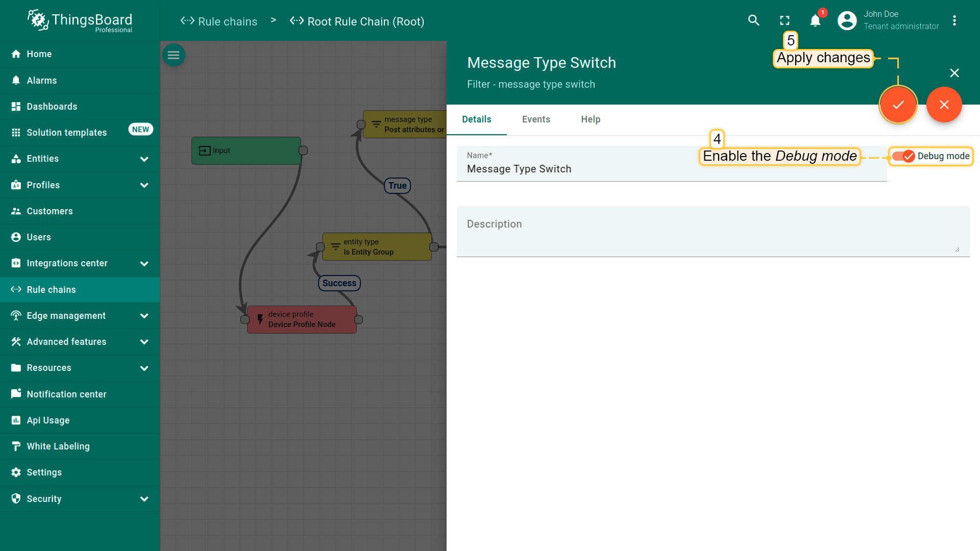Screen dimensions: 980x551
Task: Toggle fullscreen mode icon
Action: click(785, 20)
